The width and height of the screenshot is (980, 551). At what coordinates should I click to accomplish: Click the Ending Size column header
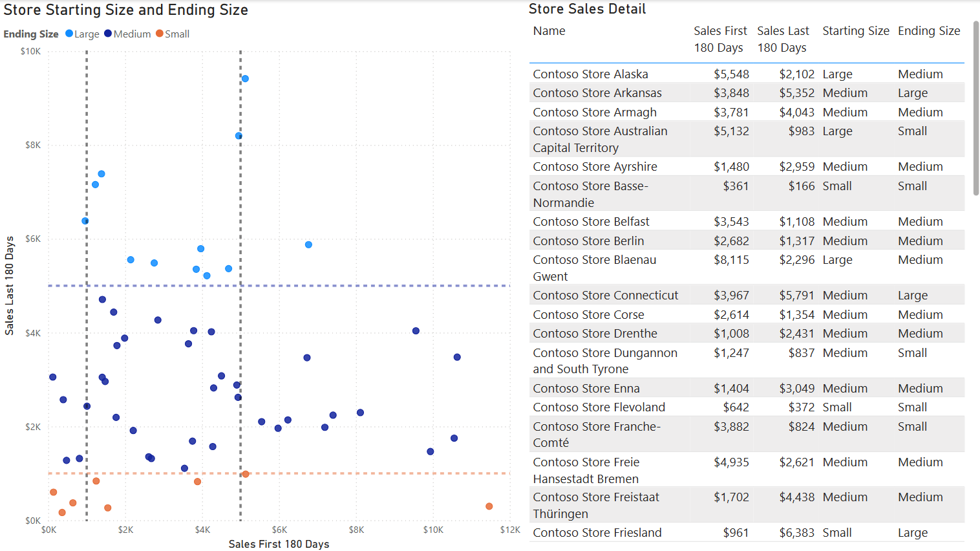[x=928, y=31]
